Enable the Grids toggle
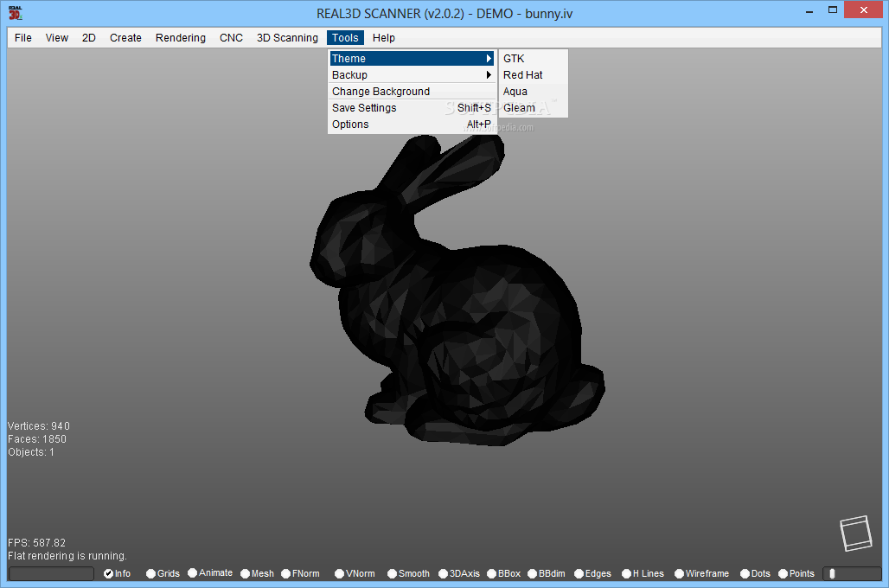Image resolution: width=889 pixels, height=588 pixels. click(163, 573)
